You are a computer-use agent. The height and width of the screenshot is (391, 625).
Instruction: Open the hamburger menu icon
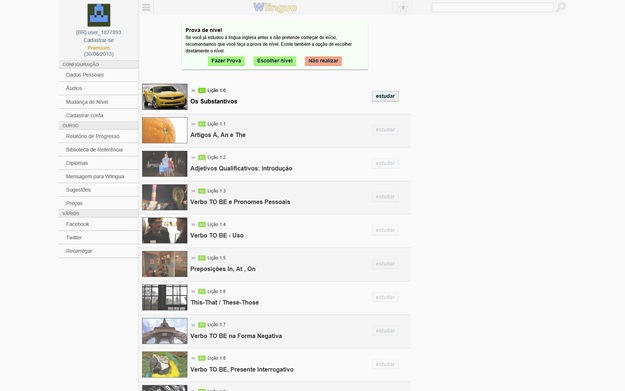(146, 8)
